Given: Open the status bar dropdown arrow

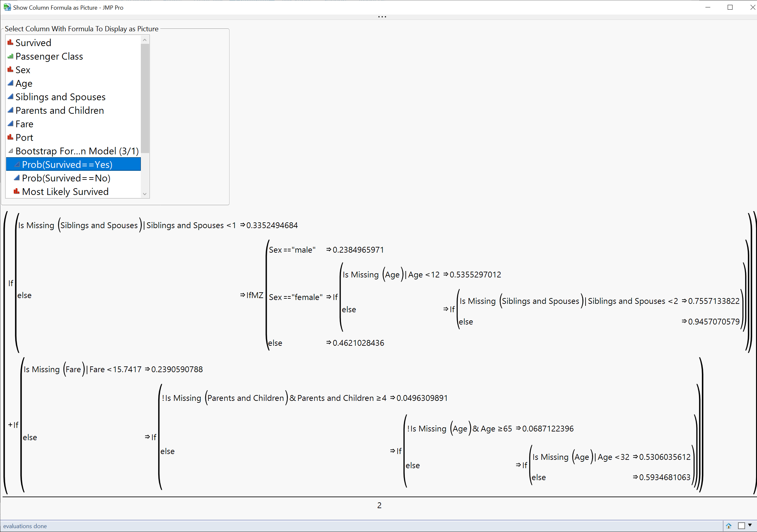Looking at the screenshot, I should (x=750, y=525).
